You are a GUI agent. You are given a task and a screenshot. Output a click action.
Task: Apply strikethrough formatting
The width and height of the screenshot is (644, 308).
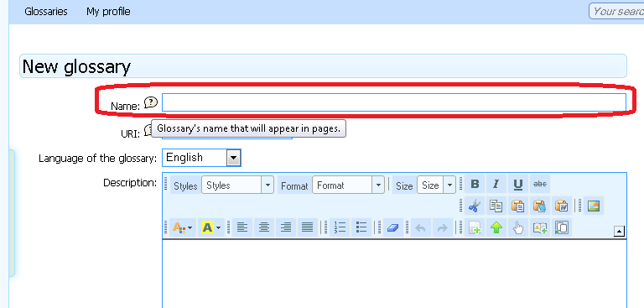coord(540,185)
